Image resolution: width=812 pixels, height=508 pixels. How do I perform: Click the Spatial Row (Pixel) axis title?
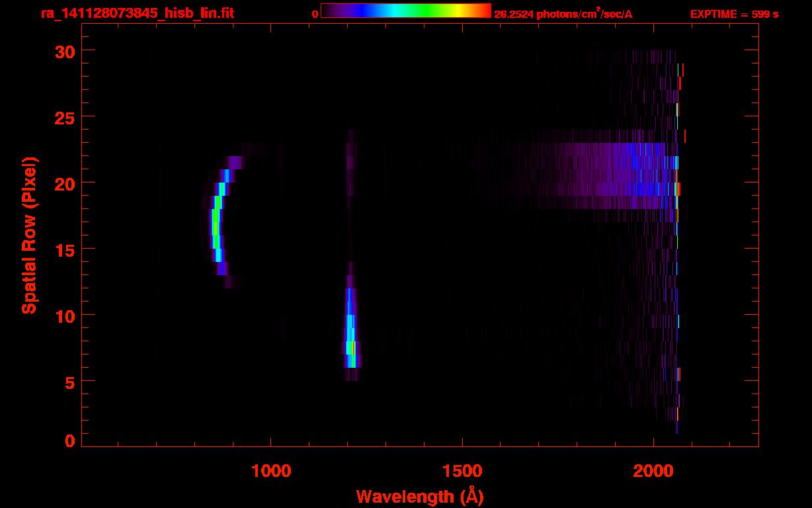[x=29, y=235]
